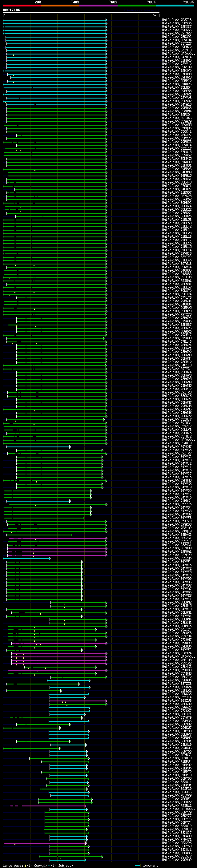Select hit UniRef100_A6YCH7
The height and width of the screenshot is (868, 197).
click(177, 446)
